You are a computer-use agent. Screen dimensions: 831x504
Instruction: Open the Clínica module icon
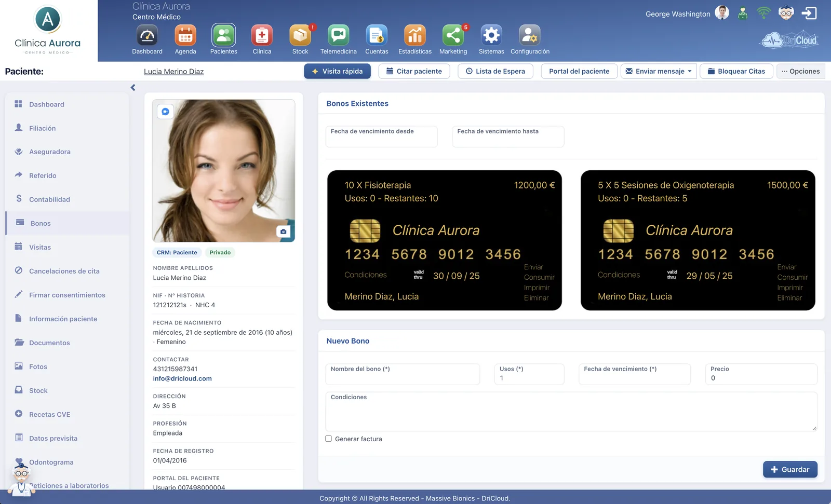click(262, 36)
